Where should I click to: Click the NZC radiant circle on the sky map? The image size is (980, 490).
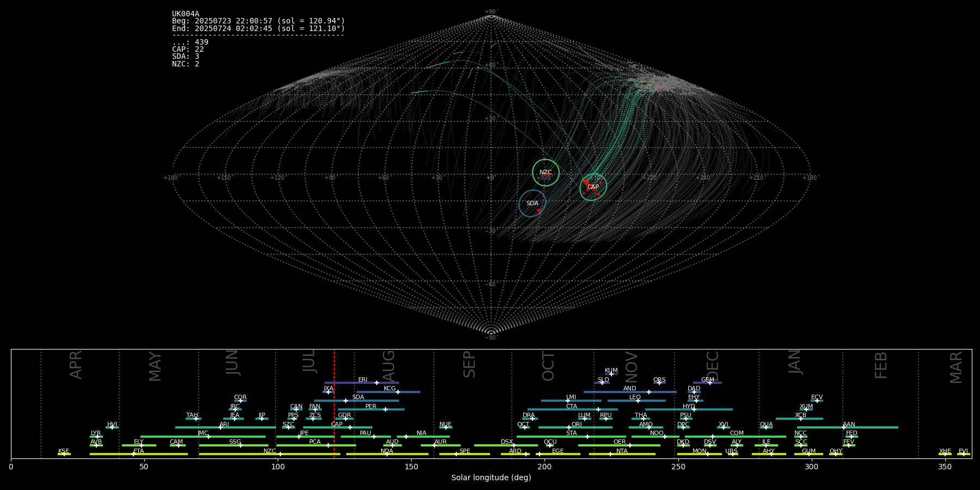[546, 173]
